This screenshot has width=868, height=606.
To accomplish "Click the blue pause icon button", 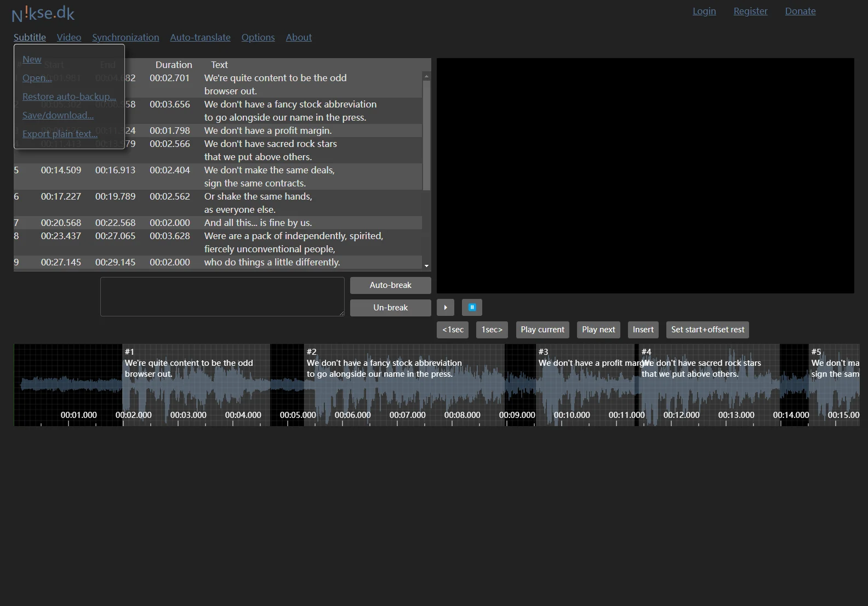I will 472,308.
